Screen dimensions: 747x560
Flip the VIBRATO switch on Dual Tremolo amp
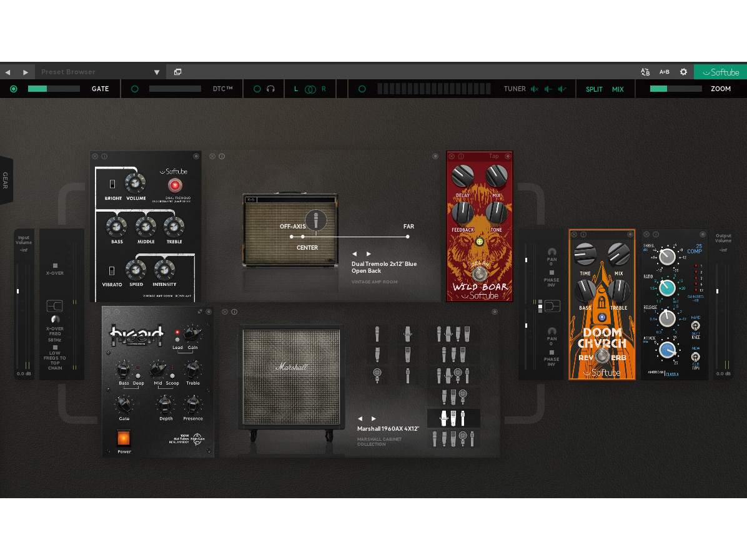111,271
